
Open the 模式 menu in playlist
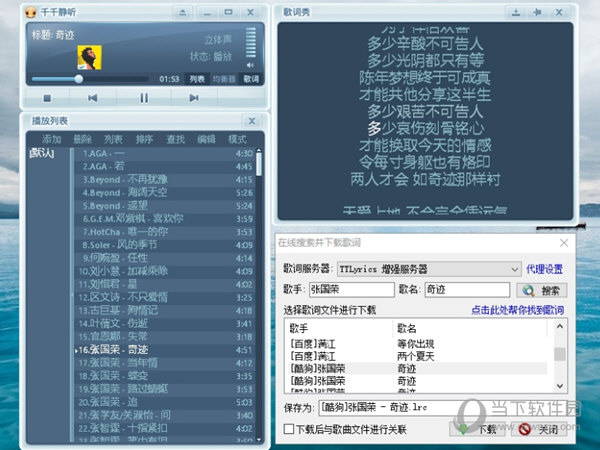tap(237, 139)
